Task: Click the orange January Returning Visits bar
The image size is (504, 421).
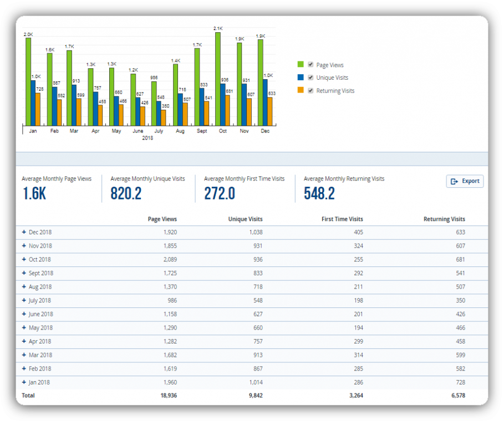Action: pyautogui.click(x=38, y=109)
